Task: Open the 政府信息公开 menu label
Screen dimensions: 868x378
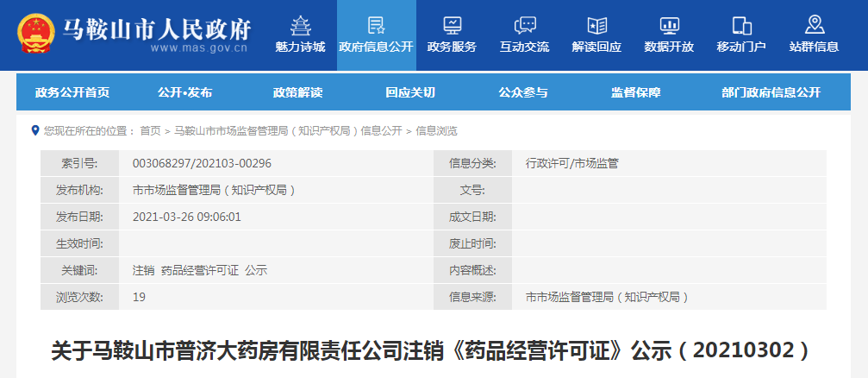Action: 376,47
